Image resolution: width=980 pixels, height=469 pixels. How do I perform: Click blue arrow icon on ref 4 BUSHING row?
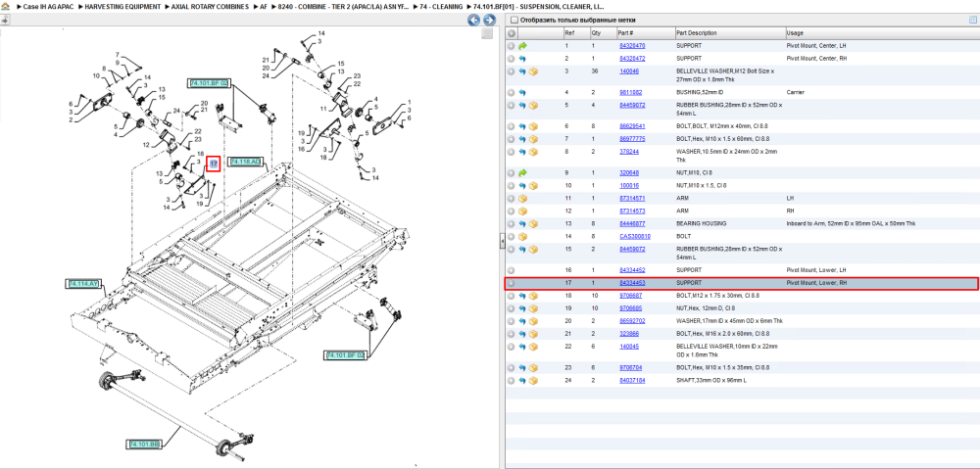[x=522, y=92]
